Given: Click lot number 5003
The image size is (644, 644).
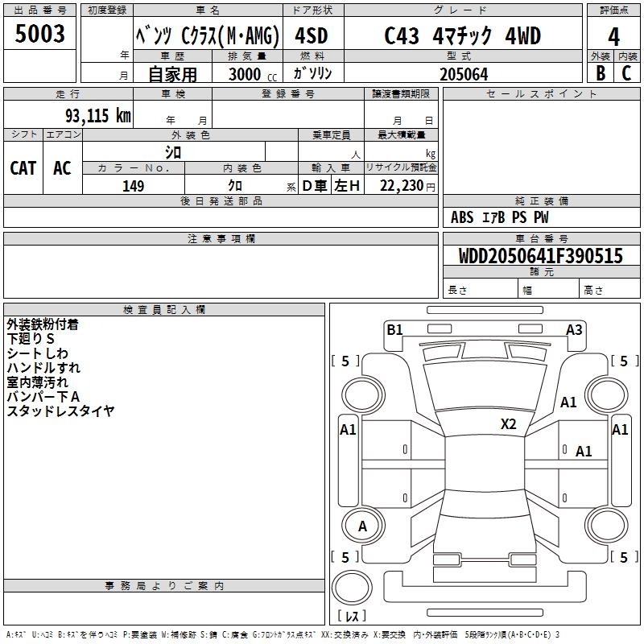Looking at the screenshot, I should click(x=39, y=34).
